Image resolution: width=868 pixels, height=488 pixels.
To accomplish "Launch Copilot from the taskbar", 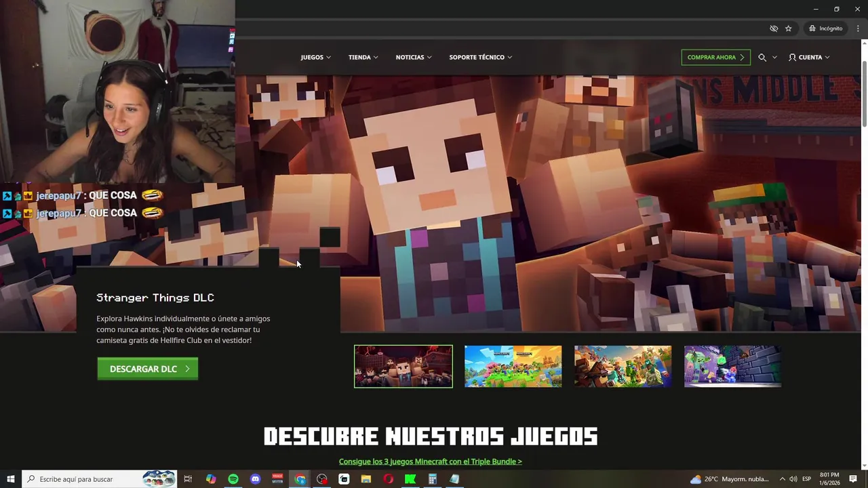I will (x=211, y=479).
